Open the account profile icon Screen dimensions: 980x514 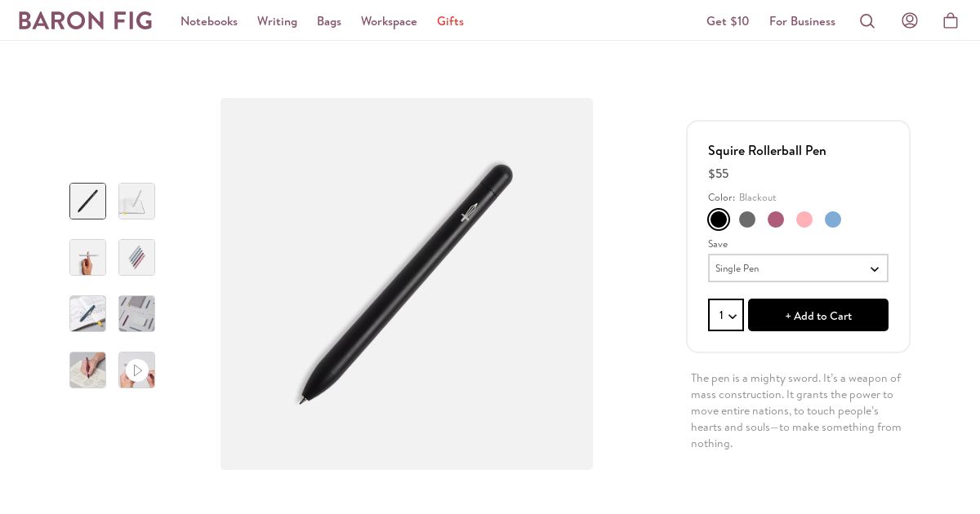pos(910,21)
